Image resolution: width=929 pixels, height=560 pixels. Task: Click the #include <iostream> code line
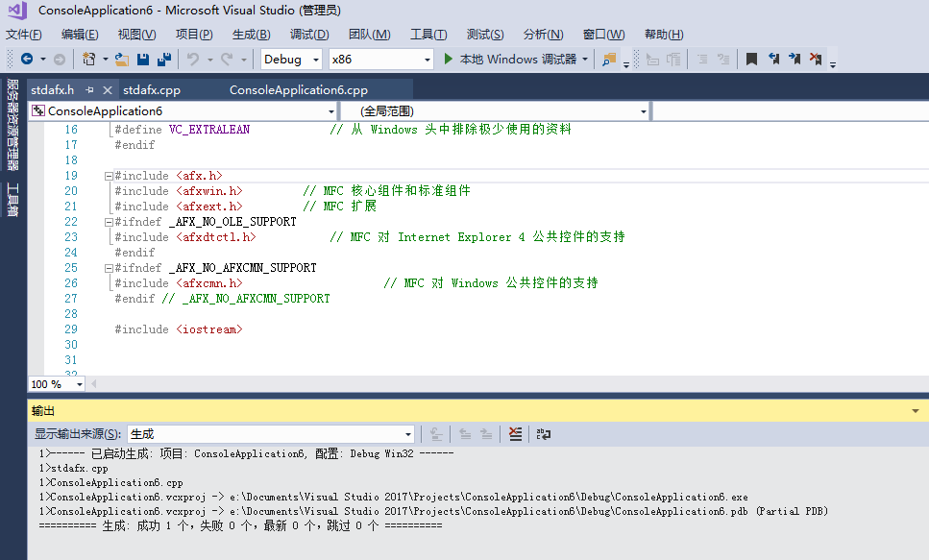(x=179, y=329)
